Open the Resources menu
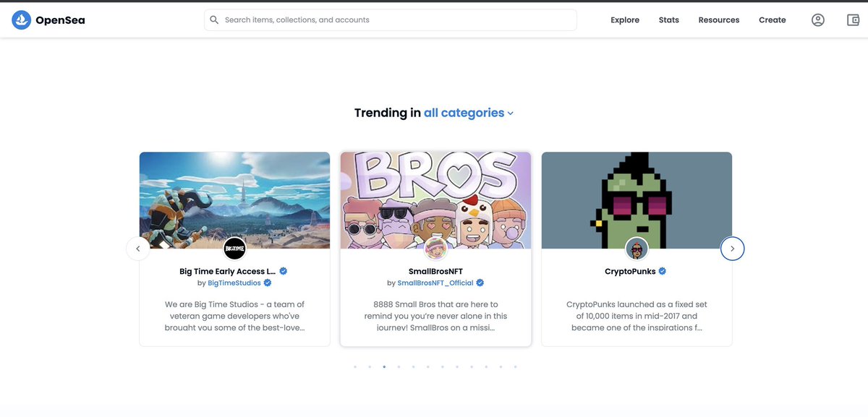This screenshot has height=417, width=868. click(x=719, y=20)
